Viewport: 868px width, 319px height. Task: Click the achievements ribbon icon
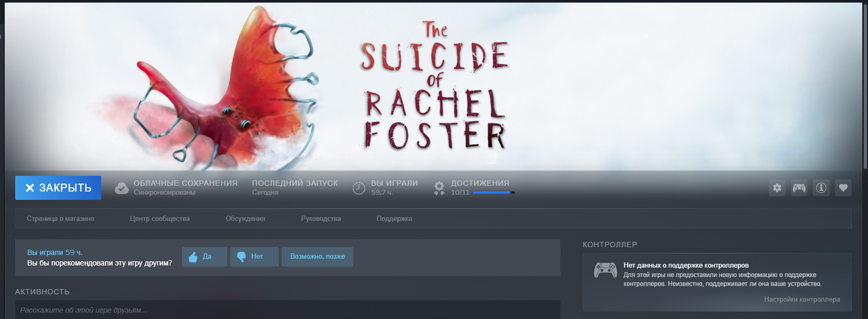click(439, 188)
